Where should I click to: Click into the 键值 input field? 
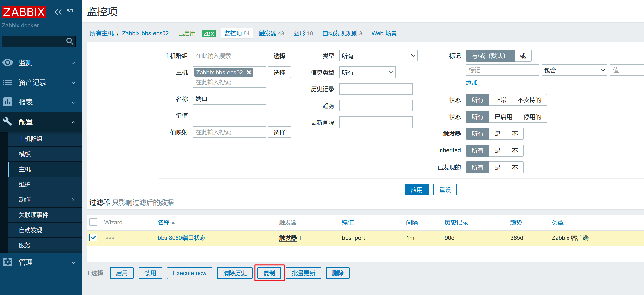point(229,116)
